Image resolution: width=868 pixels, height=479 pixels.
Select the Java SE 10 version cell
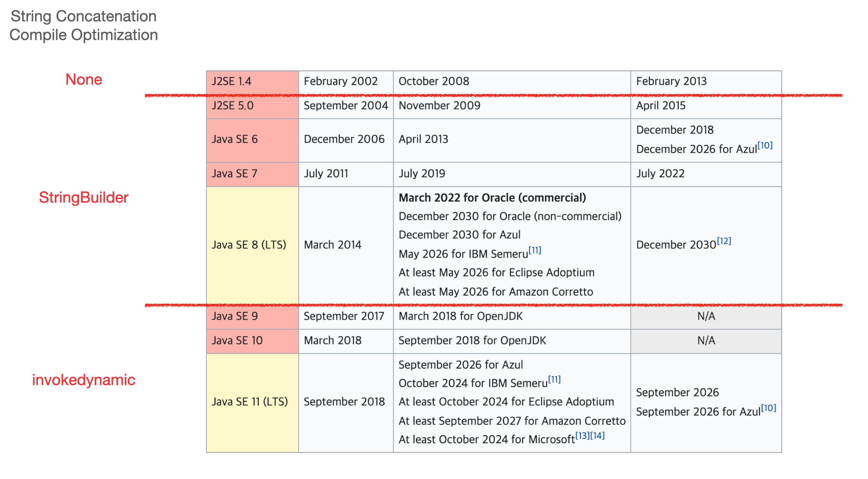click(237, 340)
